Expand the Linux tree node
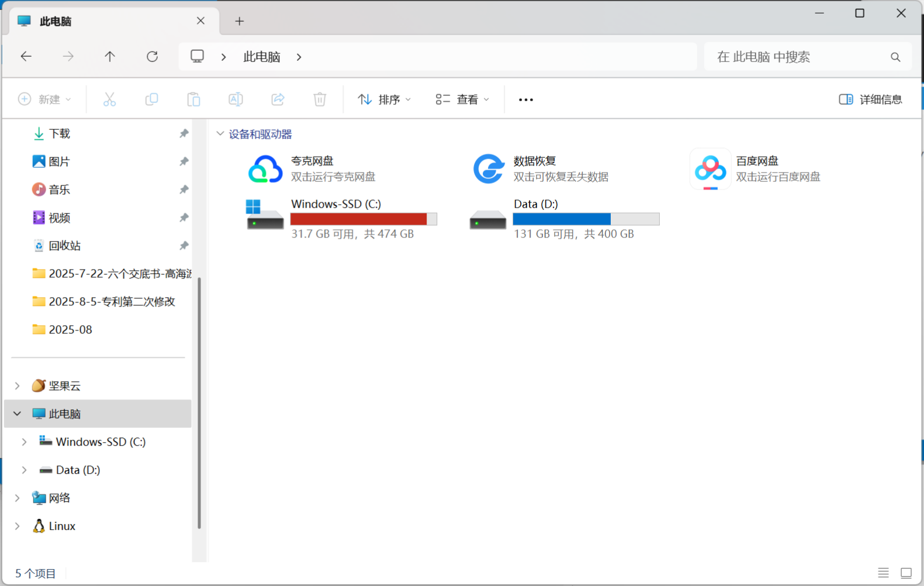Viewport: 924px width, 586px height. tap(18, 526)
